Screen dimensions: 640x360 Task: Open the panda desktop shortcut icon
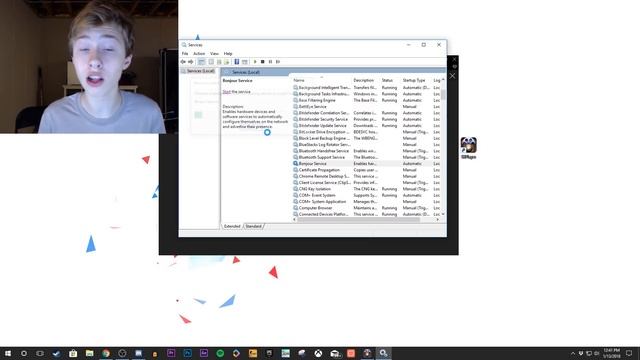[469, 147]
